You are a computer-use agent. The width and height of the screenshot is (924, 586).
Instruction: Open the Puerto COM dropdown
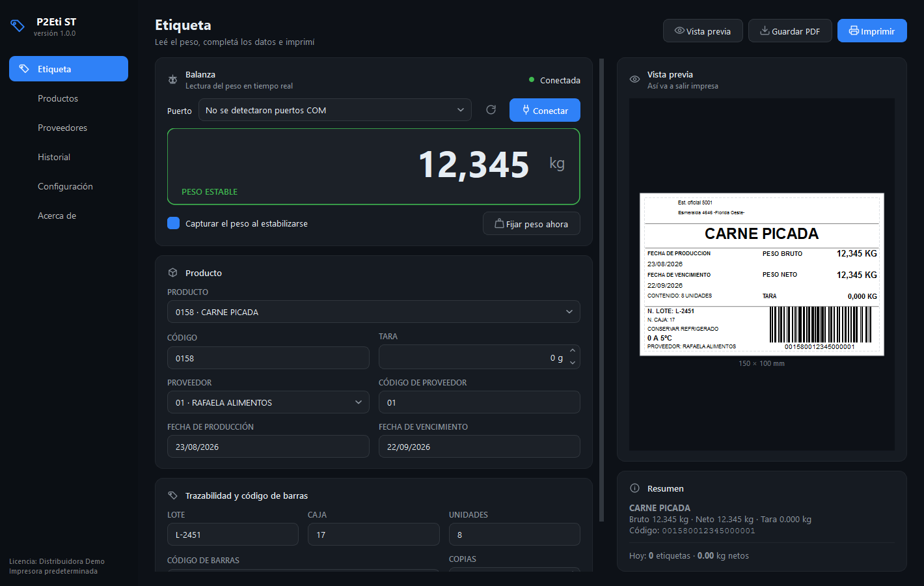click(x=335, y=110)
